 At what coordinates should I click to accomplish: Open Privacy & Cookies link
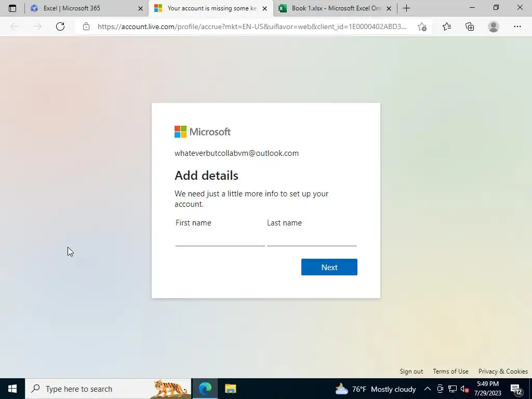tap(503, 371)
